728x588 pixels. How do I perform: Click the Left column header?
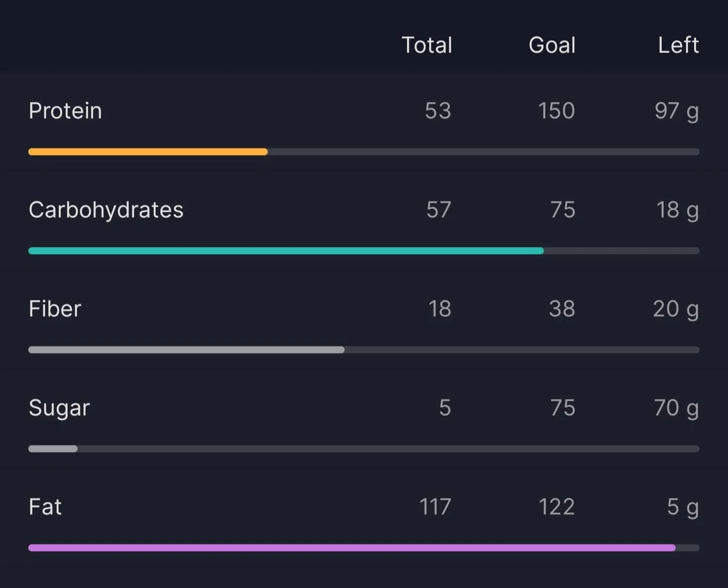pyautogui.click(x=678, y=45)
